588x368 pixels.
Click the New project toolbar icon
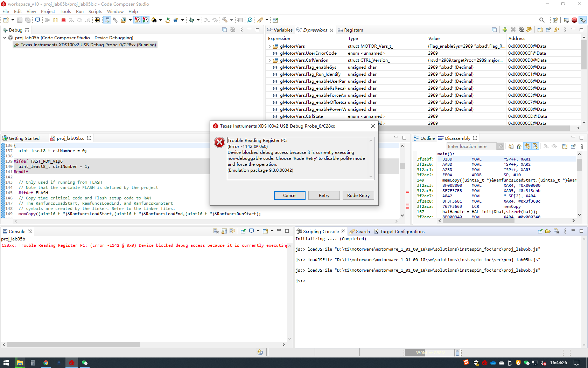click(x=6, y=20)
